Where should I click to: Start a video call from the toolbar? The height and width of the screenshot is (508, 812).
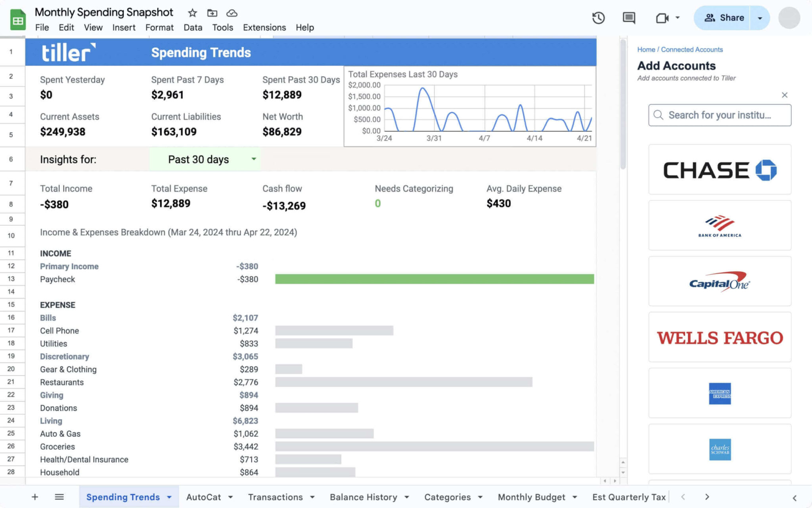[664, 18]
